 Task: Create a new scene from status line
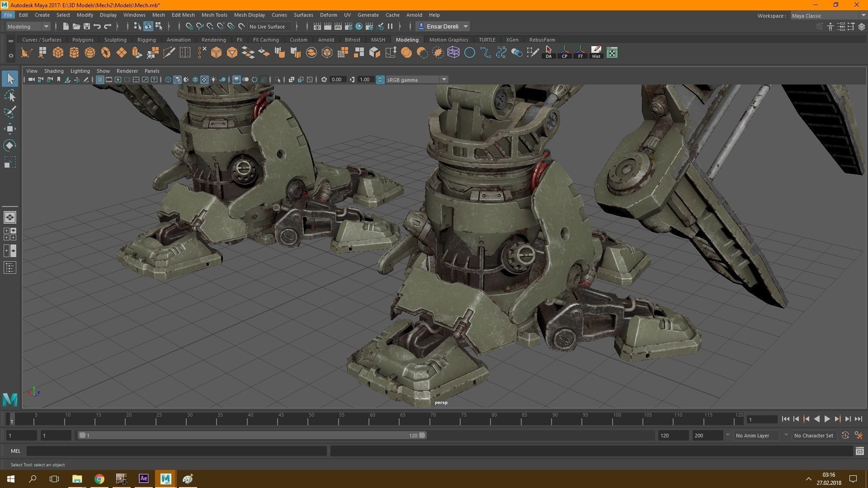(x=66, y=26)
